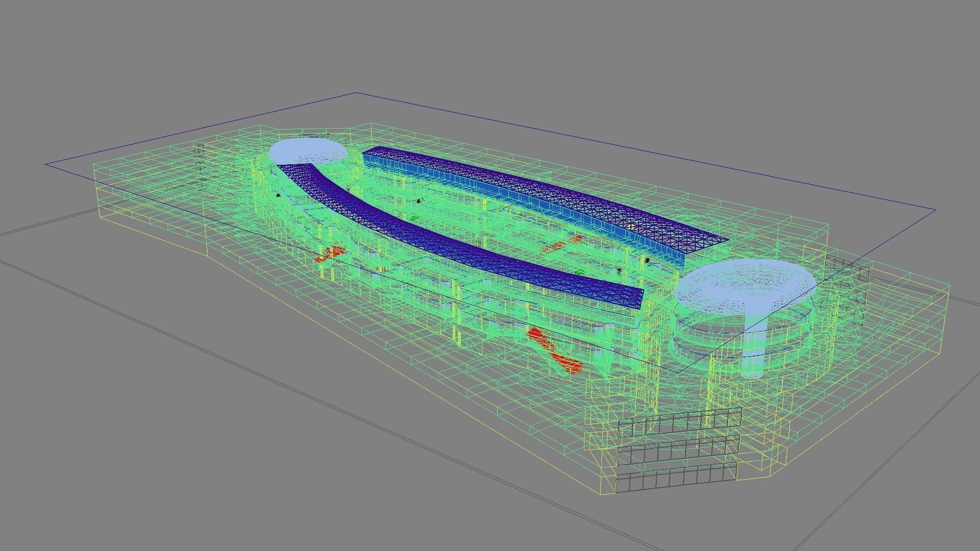Click the grey railing panels at the front corner
The image size is (980, 551).
[x=679, y=450]
